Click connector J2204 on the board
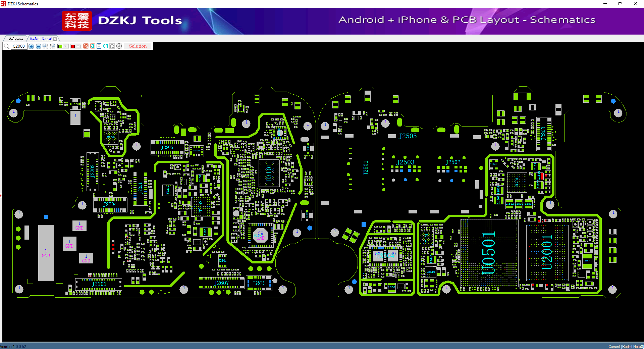 click(110, 204)
